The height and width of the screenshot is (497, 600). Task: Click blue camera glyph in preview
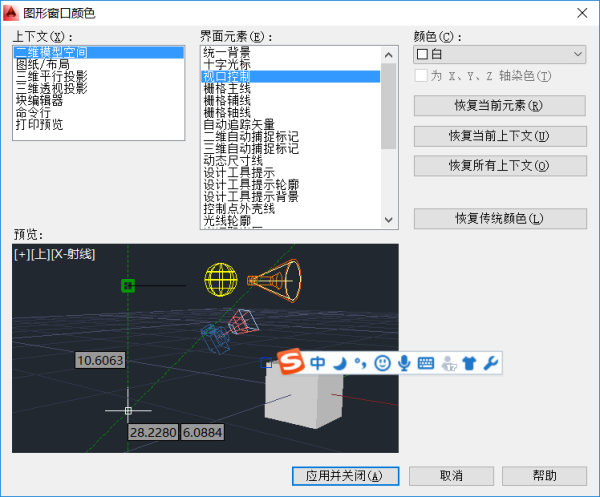215,339
